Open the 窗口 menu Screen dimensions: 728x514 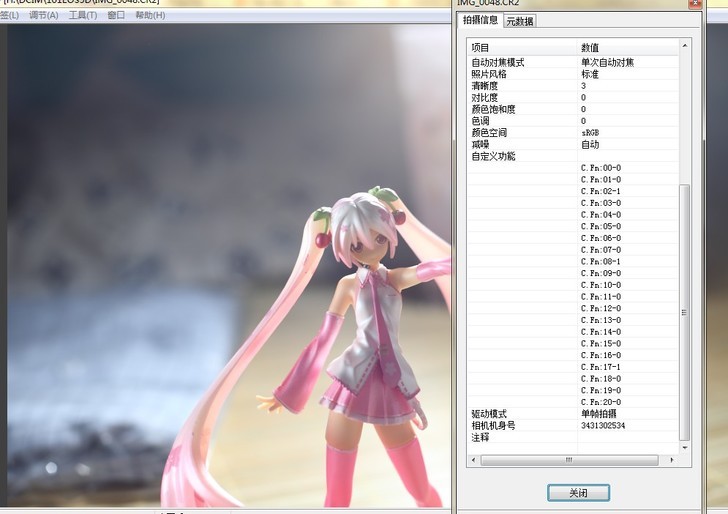(x=116, y=15)
